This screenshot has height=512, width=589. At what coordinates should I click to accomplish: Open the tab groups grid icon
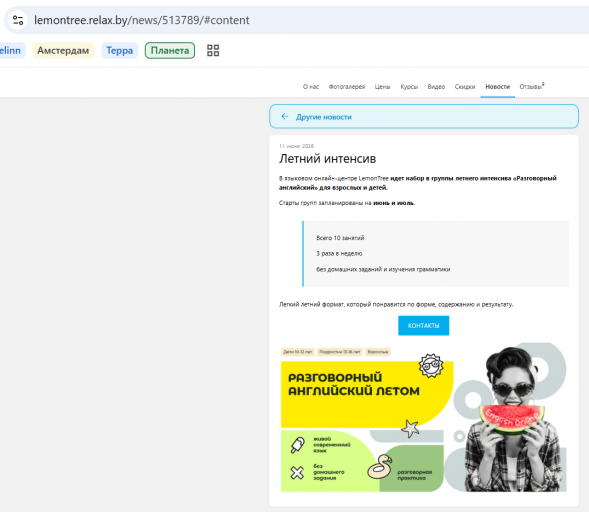tap(213, 50)
